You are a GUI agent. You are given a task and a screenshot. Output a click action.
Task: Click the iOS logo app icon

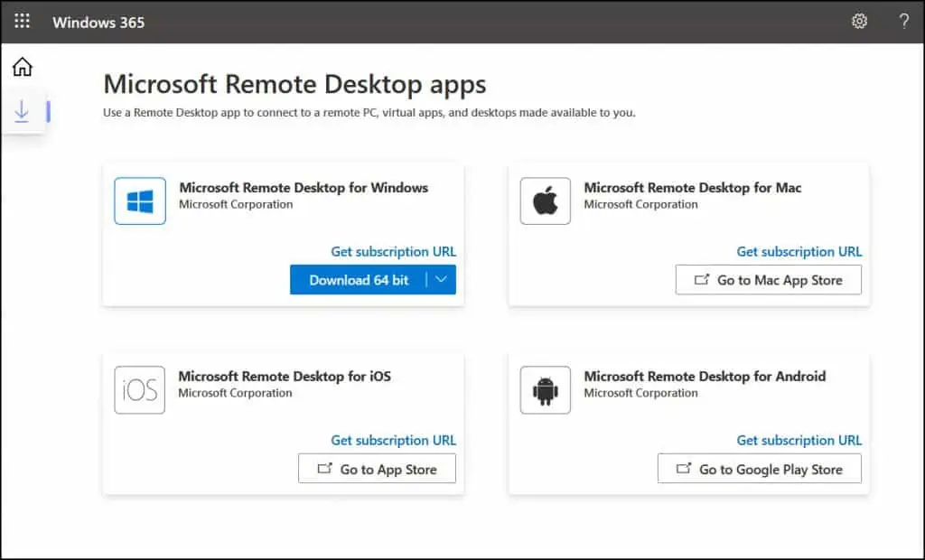[x=140, y=390]
